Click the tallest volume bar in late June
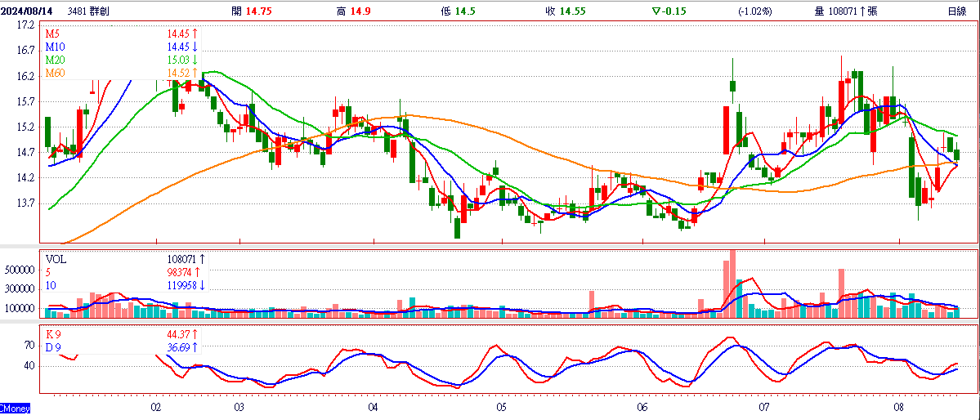The width and height of the screenshot is (980, 420). click(x=732, y=283)
